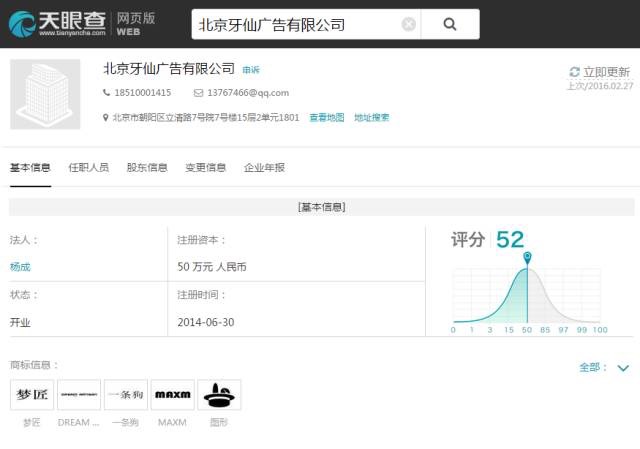Click the 立即更新 button
This screenshot has height=449, width=640.
pyautogui.click(x=606, y=72)
